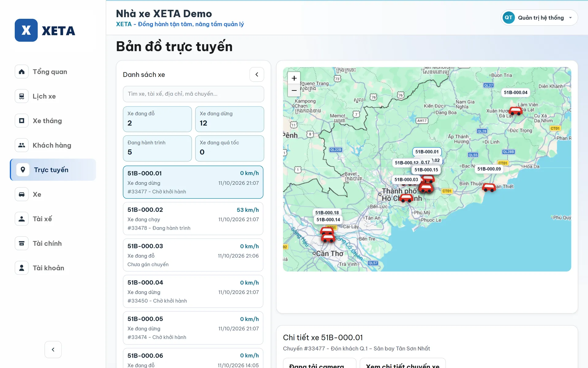Filter by Xe đang dừng card

click(x=230, y=119)
